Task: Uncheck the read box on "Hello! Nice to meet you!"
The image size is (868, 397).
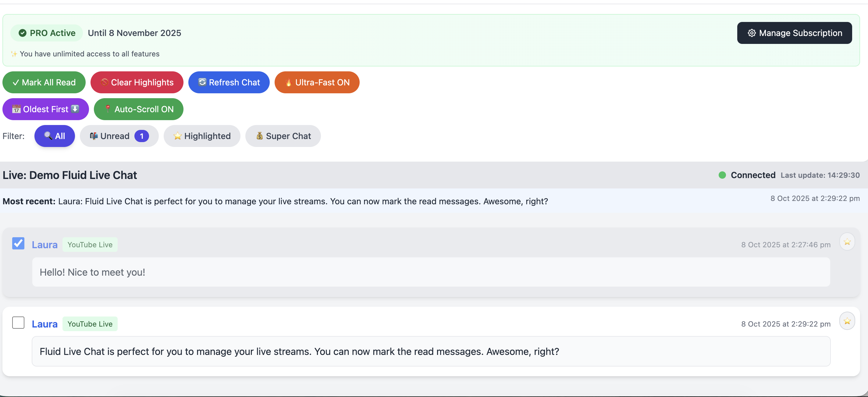Action: tap(18, 243)
